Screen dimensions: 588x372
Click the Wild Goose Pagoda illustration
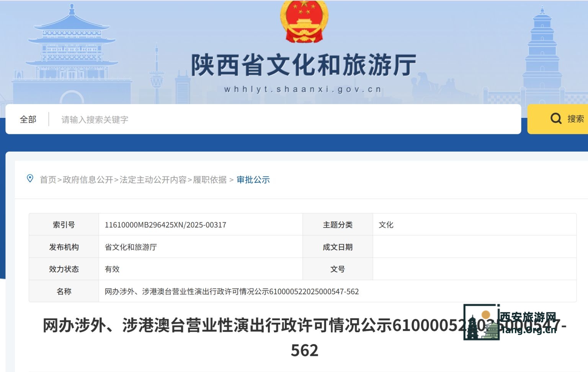point(542,57)
